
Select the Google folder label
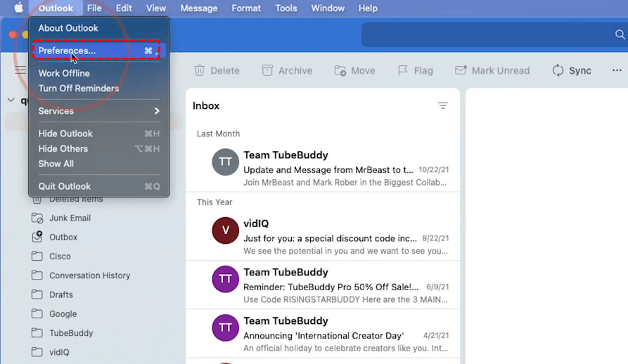(63, 314)
